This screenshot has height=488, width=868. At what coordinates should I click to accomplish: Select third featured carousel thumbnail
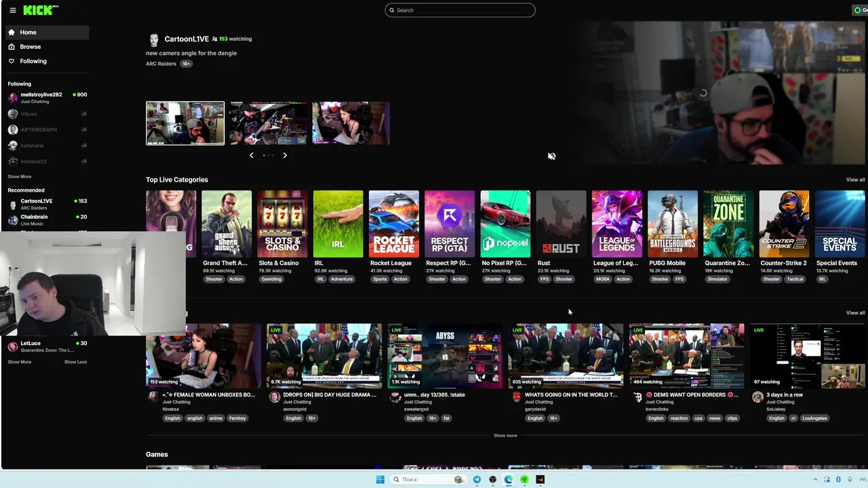pyautogui.click(x=351, y=123)
